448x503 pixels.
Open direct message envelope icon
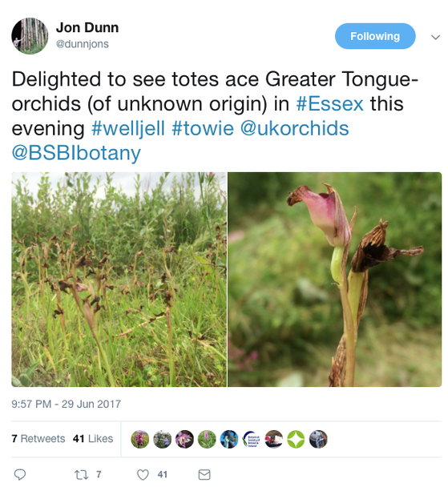[204, 474]
